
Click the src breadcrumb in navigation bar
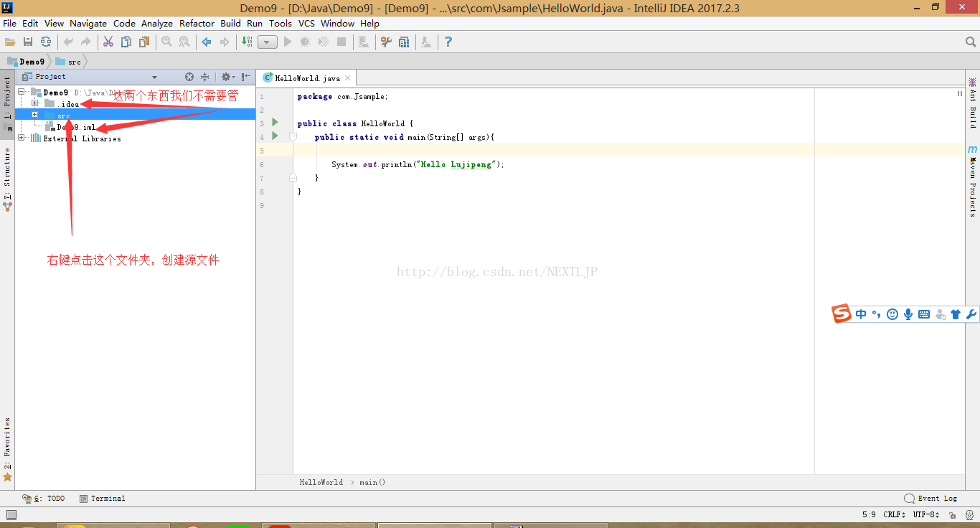pos(69,62)
